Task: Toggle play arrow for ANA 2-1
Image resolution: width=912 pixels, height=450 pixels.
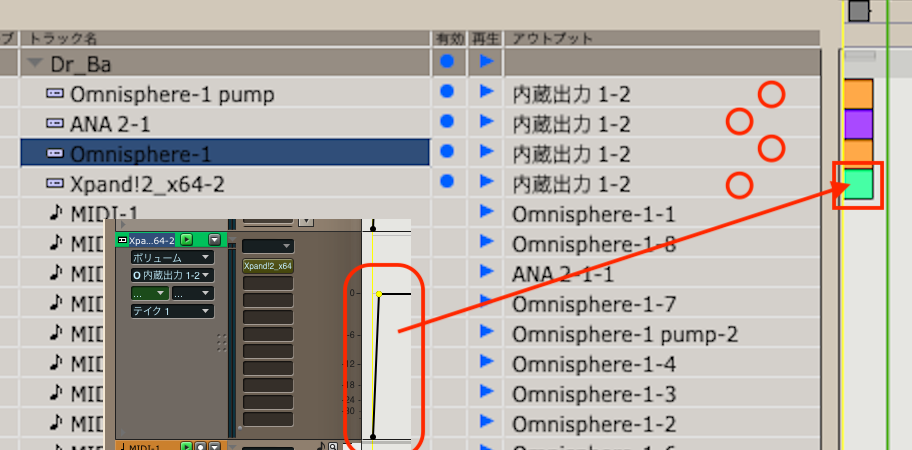Action: (x=486, y=121)
